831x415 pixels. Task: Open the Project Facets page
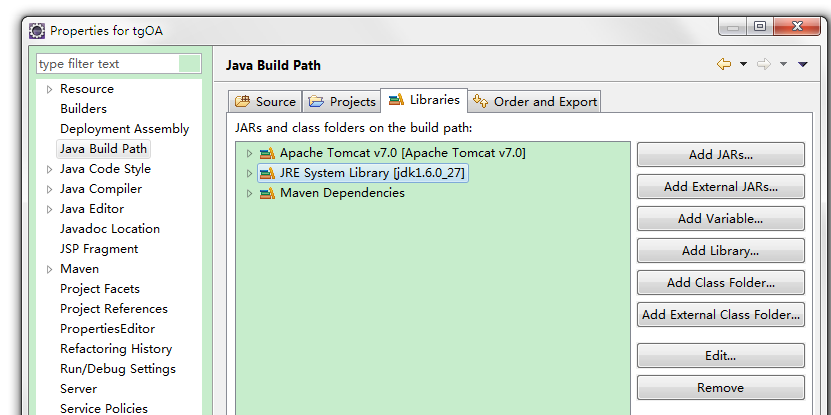100,289
